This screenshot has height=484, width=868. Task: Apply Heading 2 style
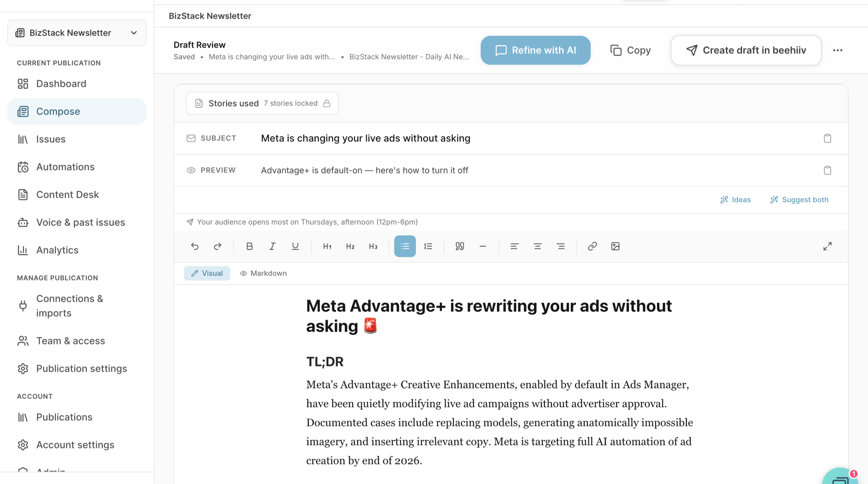click(x=350, y=246)
